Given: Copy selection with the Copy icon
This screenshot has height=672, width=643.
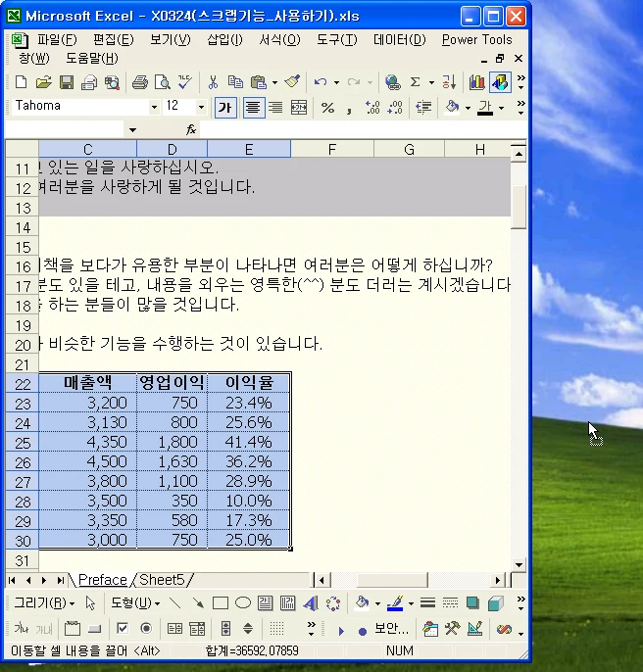Looking at the screenshot, I should [x=235, y=82].
